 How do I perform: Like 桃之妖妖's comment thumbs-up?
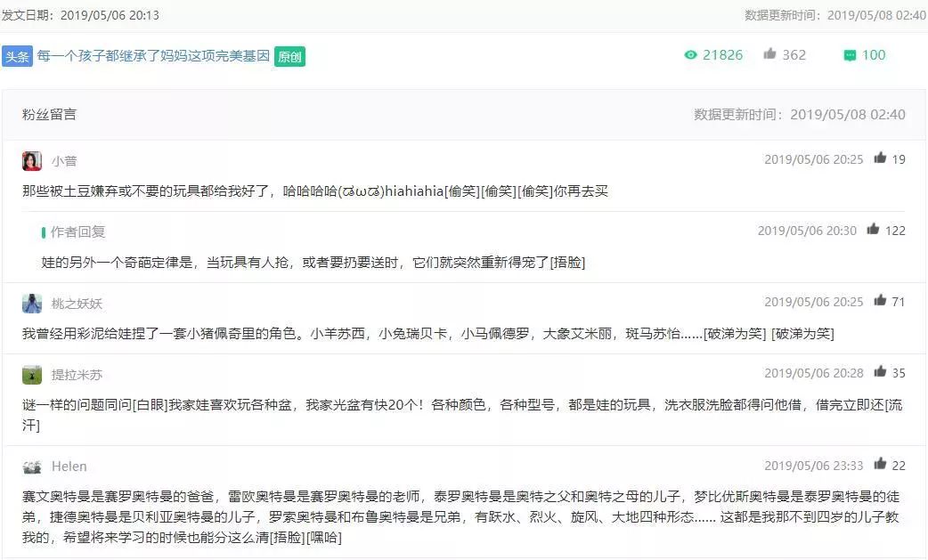click(x=880, y=300)
